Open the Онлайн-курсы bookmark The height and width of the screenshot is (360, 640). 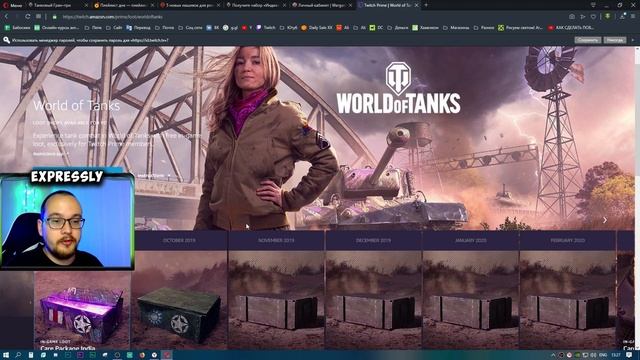point(57,28)
